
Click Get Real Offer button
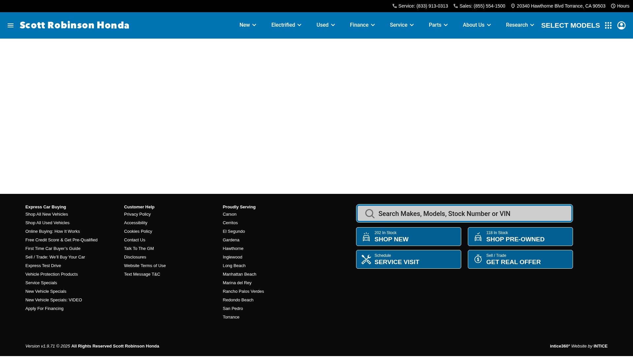tap(520, 259)
